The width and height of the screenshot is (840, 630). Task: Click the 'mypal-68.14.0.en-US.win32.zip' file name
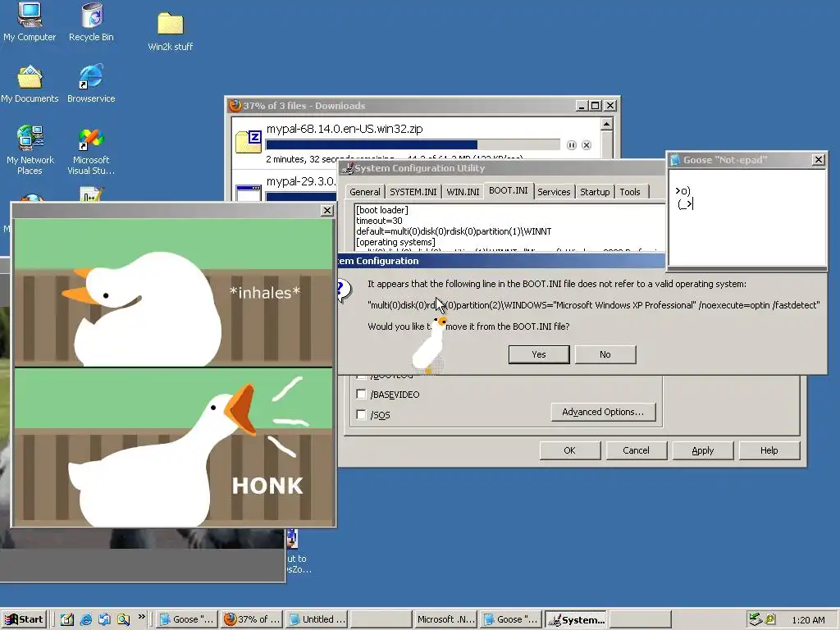click(345, 129)
